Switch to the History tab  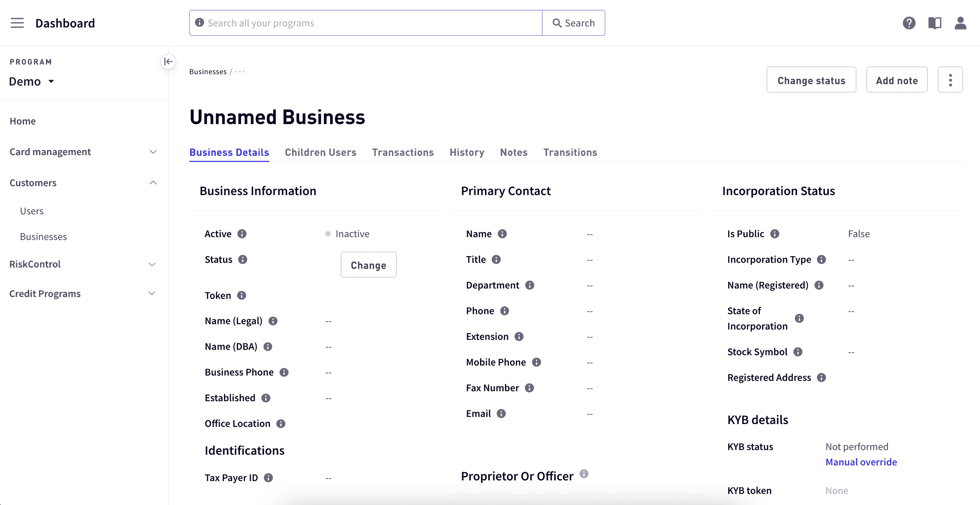[467, 152]
